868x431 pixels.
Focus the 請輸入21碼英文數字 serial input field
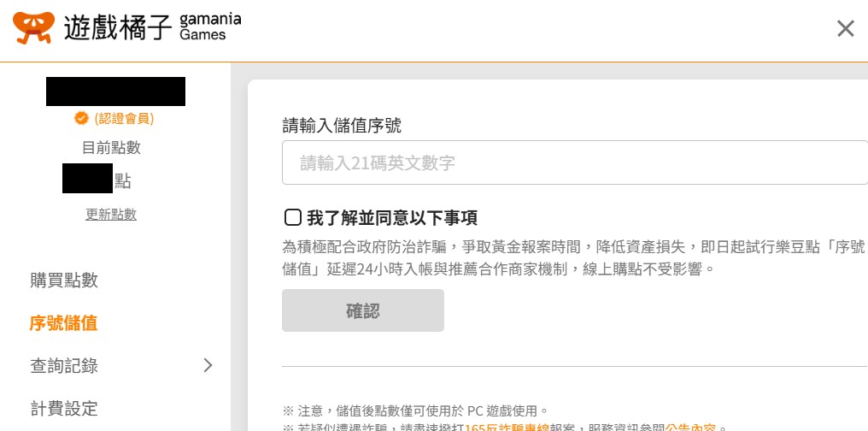[574, 162]
